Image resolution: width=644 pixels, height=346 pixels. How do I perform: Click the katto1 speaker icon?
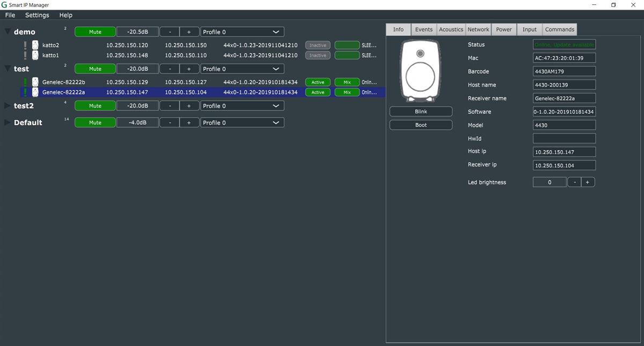[35, 55]
